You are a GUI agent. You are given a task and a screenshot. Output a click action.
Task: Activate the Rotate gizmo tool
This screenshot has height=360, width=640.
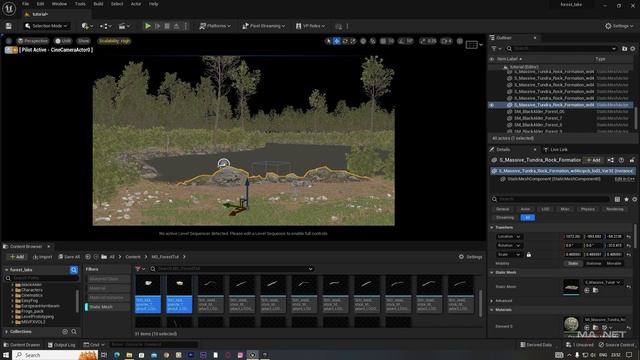[x=345, y=41]
